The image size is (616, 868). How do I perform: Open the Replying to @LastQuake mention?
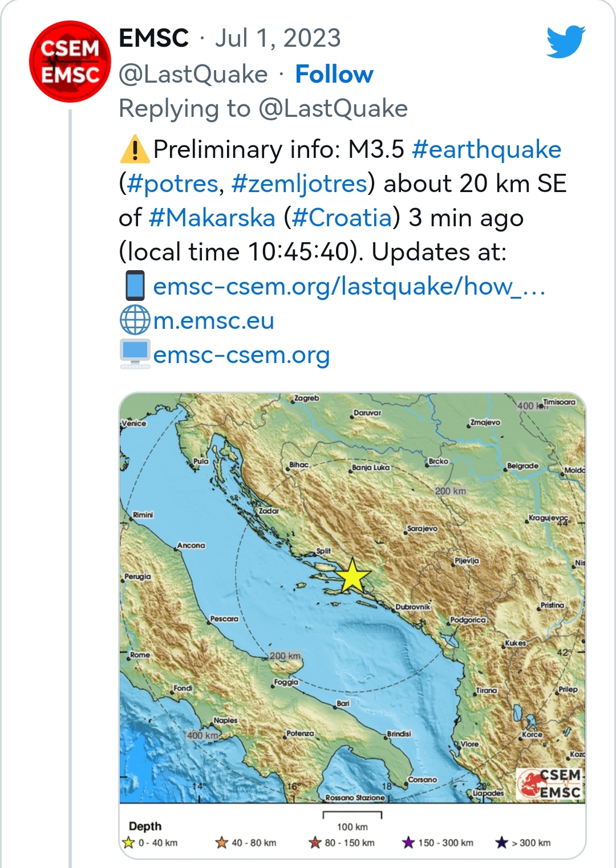pyautogui.click(x=333, y=108)
